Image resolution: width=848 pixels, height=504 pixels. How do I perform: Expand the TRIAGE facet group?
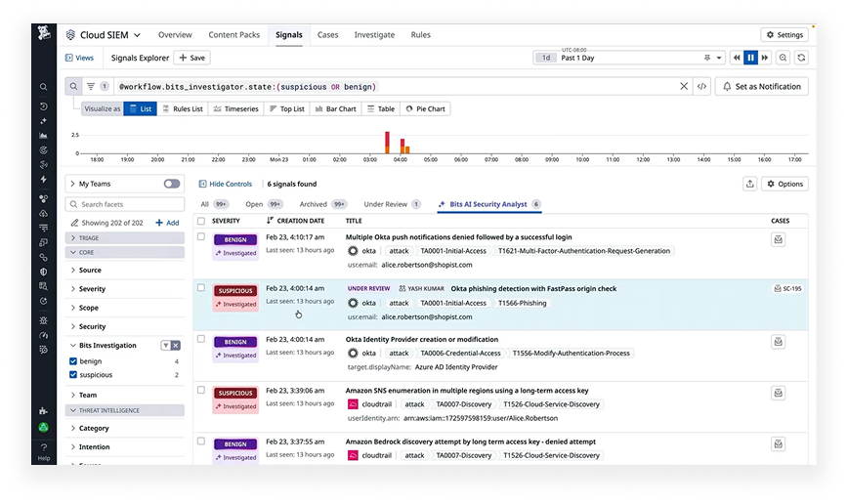[125, 238]
